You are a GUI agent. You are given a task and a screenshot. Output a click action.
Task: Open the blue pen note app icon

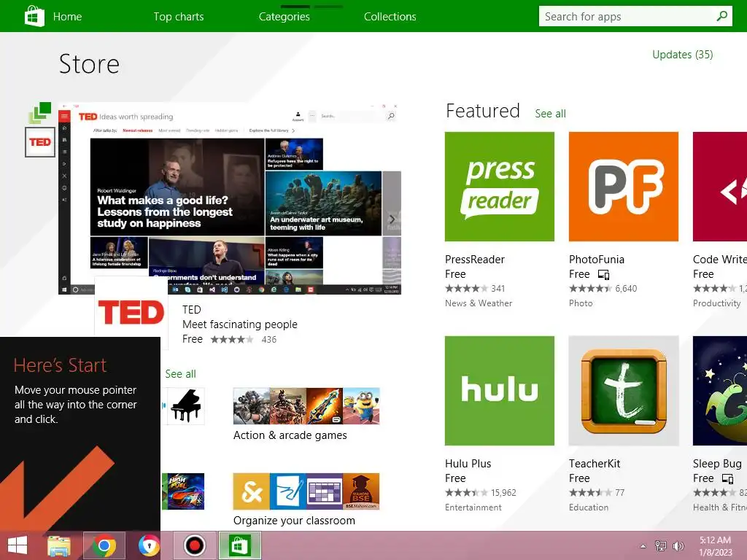point(287,491)
